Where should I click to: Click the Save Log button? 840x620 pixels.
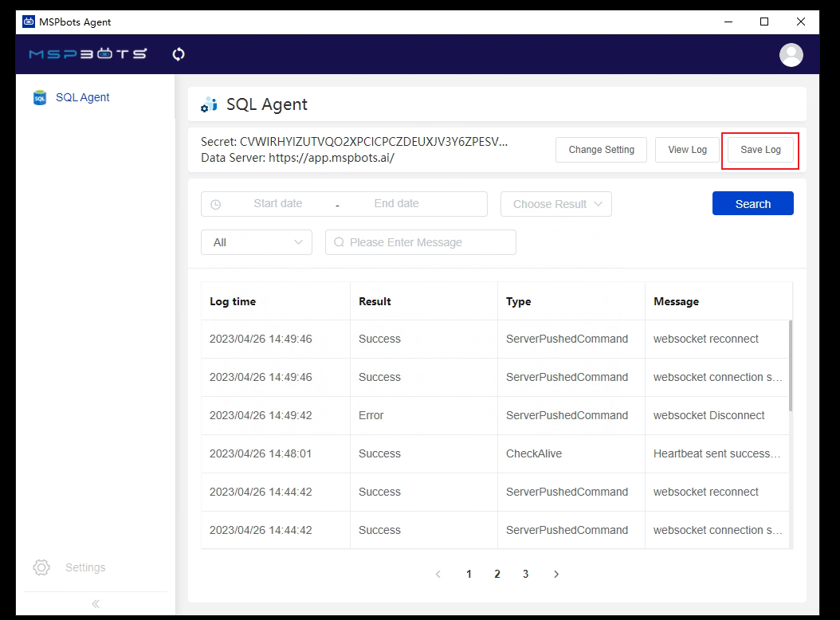pos(760,150)
